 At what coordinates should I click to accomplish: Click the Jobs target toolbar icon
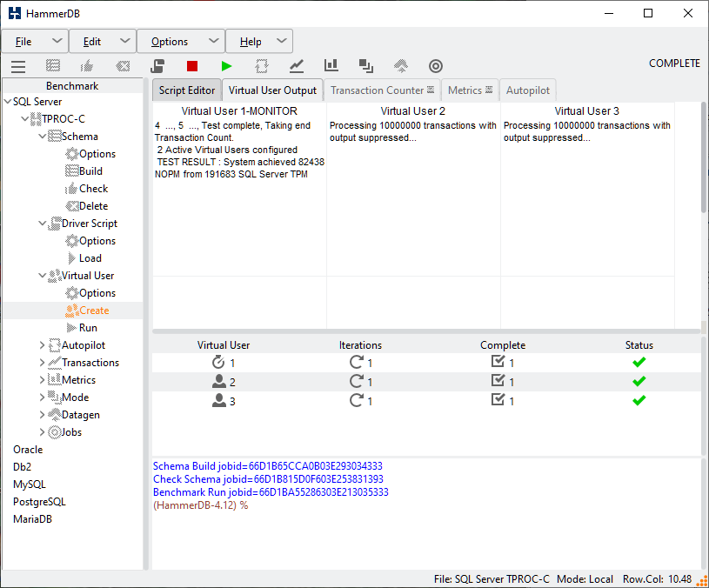pyautogui.click(x=436, y=66)
